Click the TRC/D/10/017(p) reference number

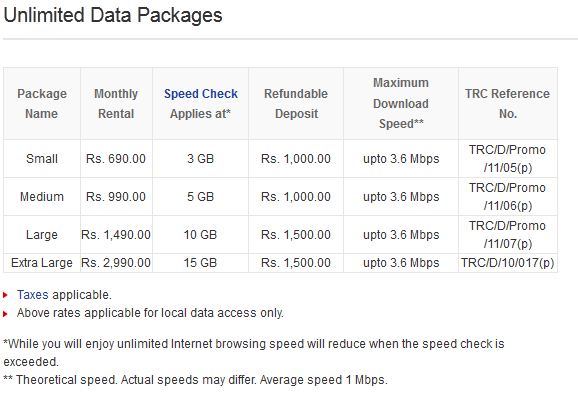(508, 263)
